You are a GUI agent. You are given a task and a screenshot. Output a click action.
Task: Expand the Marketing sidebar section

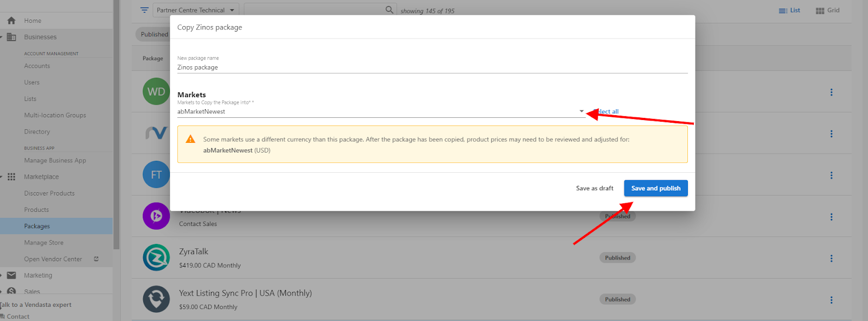coord(2,275)
